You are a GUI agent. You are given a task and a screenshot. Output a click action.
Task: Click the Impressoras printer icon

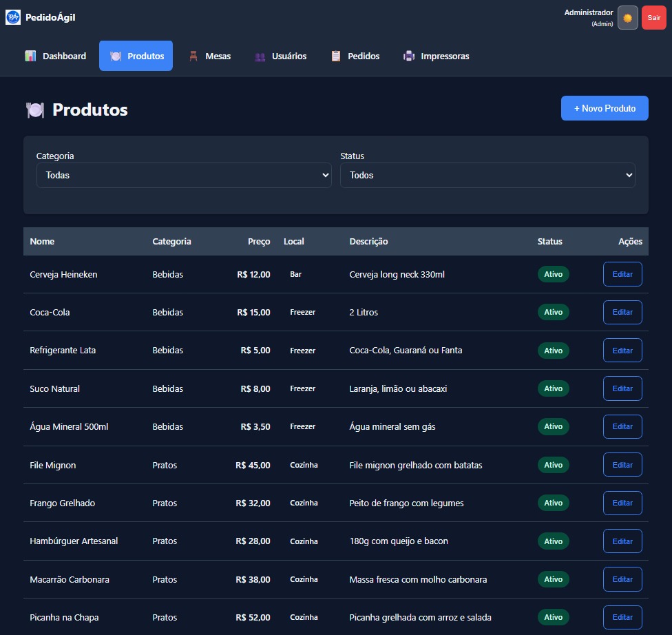(409, 56)
